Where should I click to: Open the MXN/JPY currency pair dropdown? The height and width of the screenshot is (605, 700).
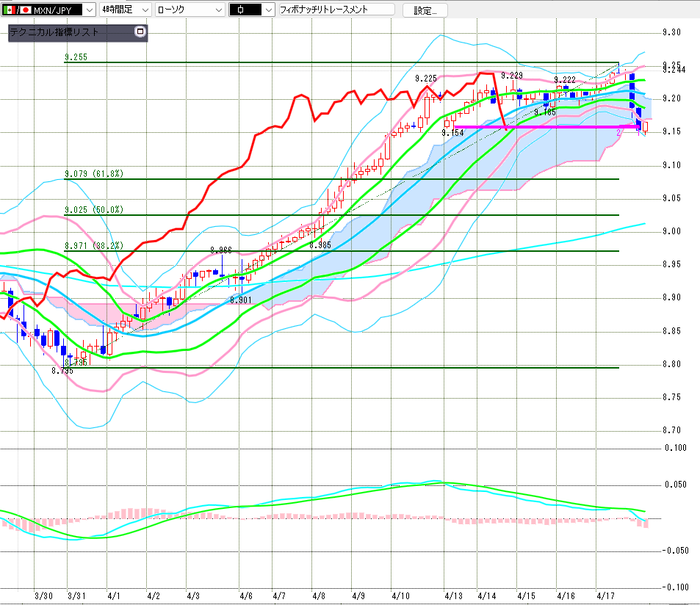pos(89,10)
